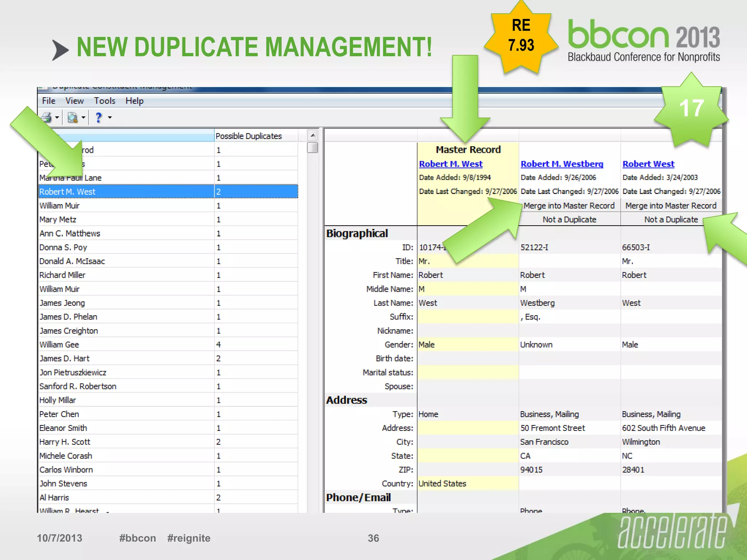
Task: Open the Tools menu
Action: tap(105, 101)
